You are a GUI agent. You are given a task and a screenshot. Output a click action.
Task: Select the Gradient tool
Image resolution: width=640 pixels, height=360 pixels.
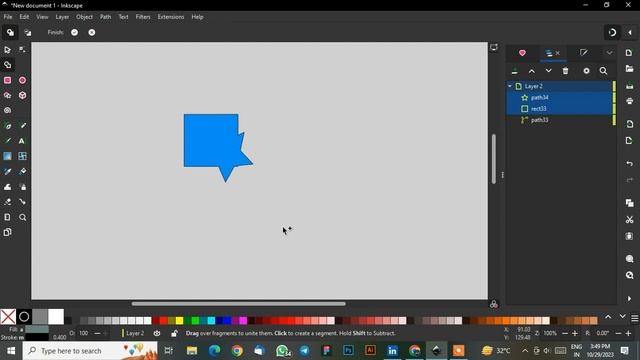pyautogui.click(x=7, y=156)
